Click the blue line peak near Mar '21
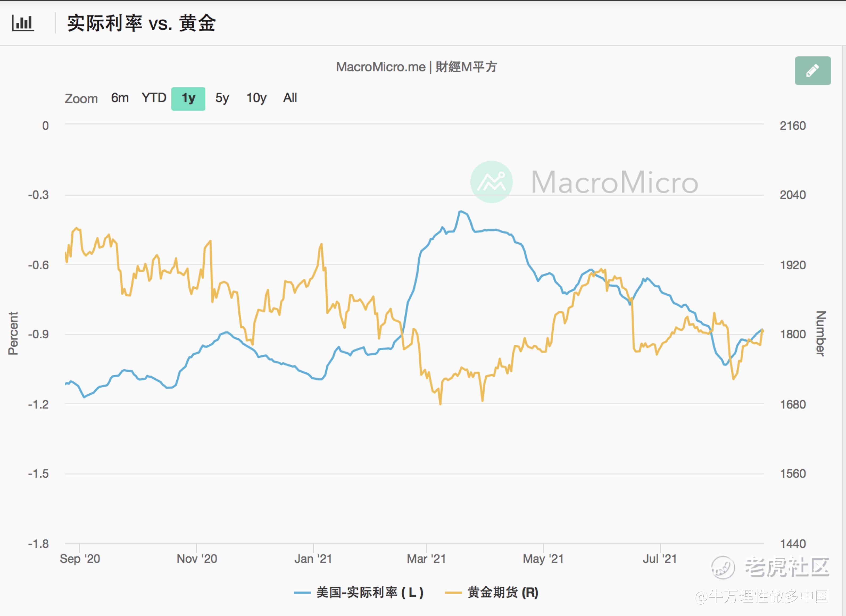The height and width of the screenshot is (616, 846). pos(461,211)
